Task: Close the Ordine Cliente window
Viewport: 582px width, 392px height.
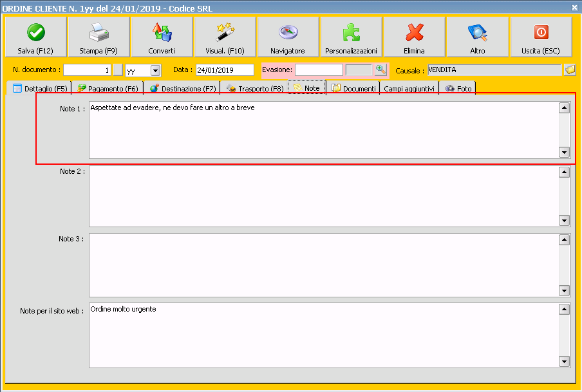Action: point(574,7)
